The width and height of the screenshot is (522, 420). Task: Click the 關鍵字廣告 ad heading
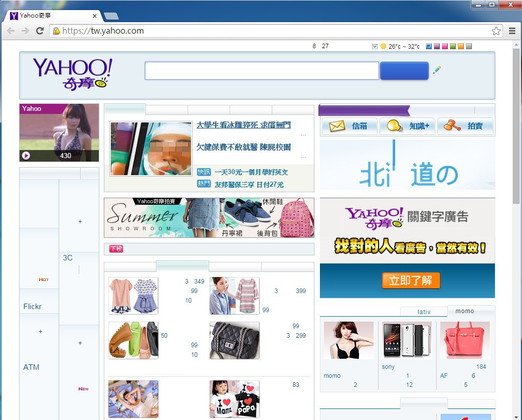438,216
